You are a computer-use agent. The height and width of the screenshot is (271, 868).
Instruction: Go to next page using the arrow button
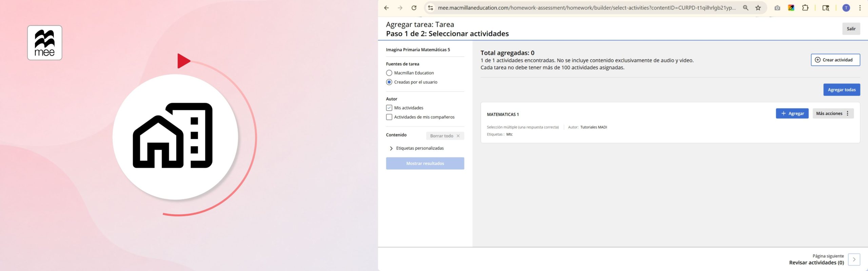[x=854, y=259]
